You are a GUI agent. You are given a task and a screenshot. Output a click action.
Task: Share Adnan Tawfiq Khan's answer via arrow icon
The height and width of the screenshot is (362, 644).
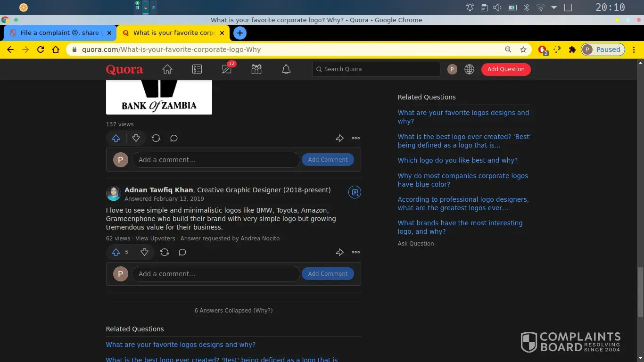[x=339, y=252]
